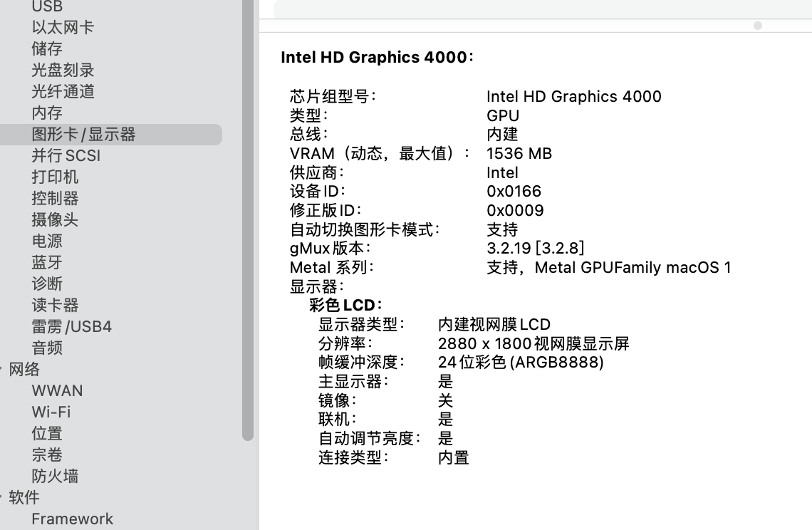Click the 总线 value 内建
This screenshot has width=812, height=530.
point(502,134)
